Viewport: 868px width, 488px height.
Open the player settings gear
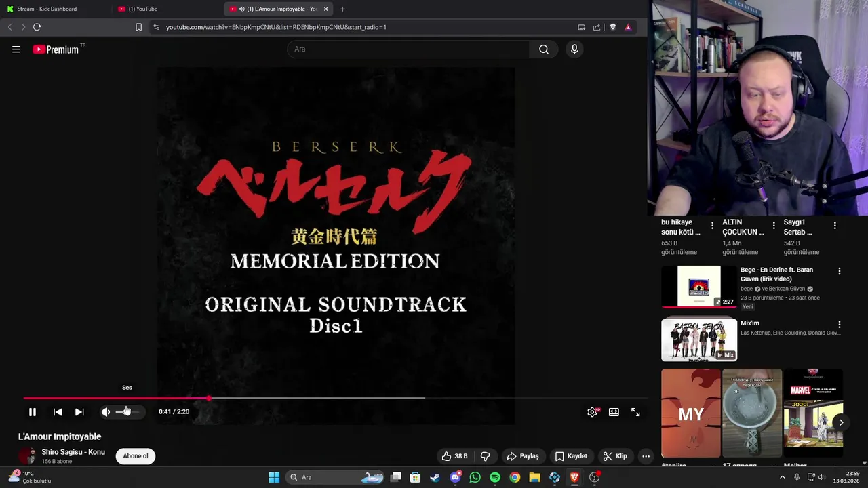[x=592, y=411]
